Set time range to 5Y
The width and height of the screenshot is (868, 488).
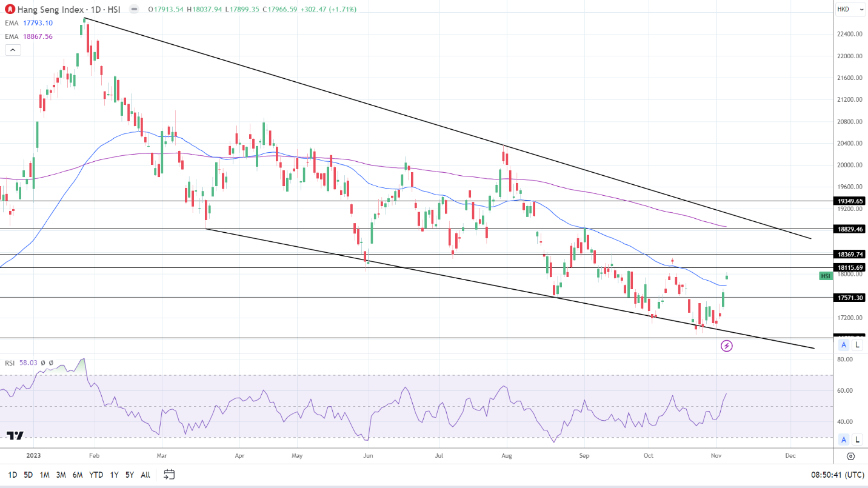[x=130, y=475]
